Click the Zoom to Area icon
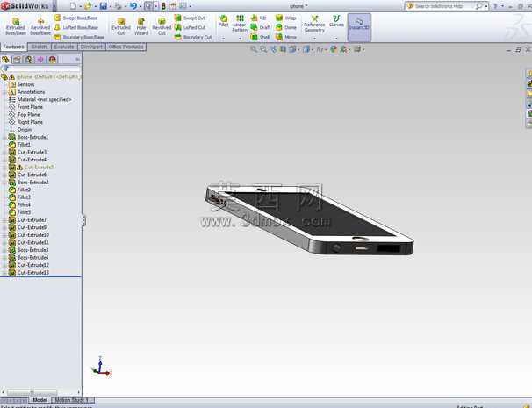532x408 pixels. pos(263,49)
